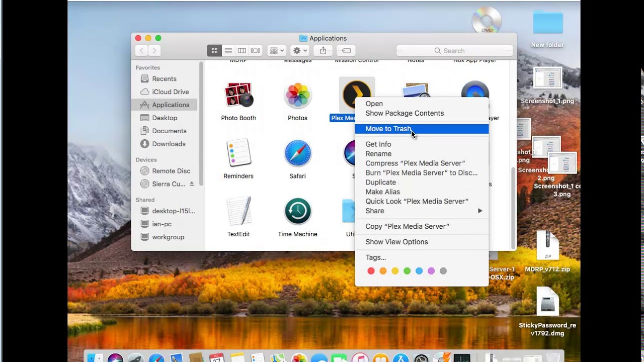Viewport: 644px width, 362px height.
Task: Open App Store from the Dock
Action: pos(401,358)
